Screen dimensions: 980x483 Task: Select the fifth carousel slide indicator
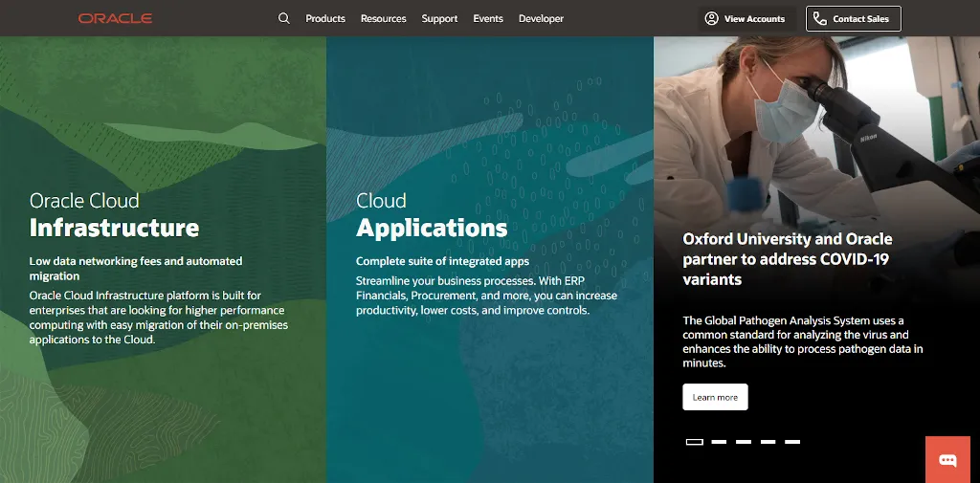tap(792, 442)
